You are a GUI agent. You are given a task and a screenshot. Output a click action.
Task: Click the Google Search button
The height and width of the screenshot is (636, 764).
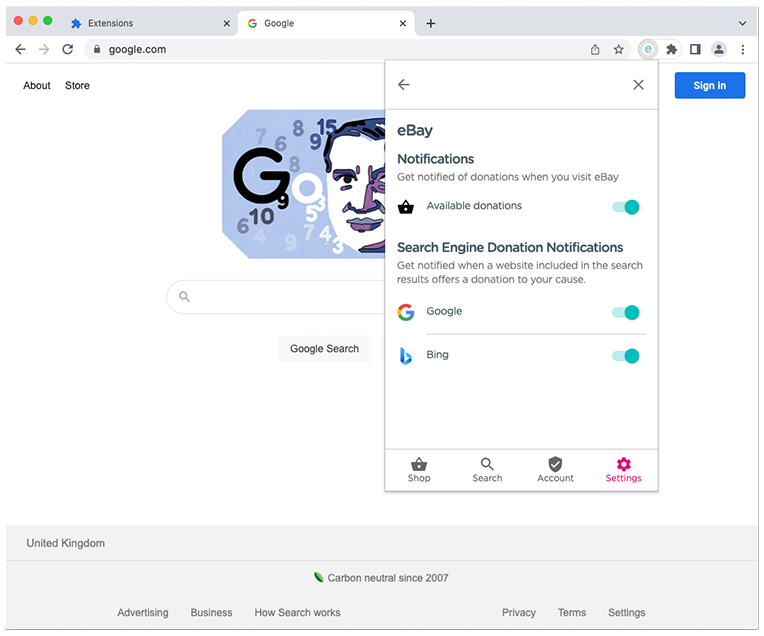325,348
